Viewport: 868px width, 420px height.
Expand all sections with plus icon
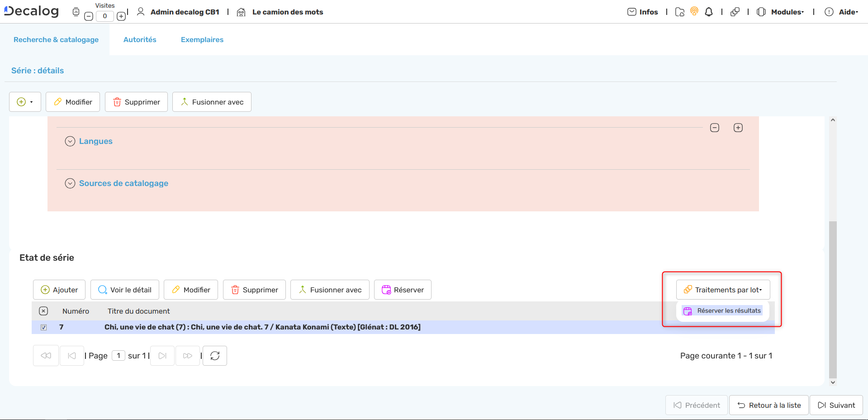coord(738,128)
